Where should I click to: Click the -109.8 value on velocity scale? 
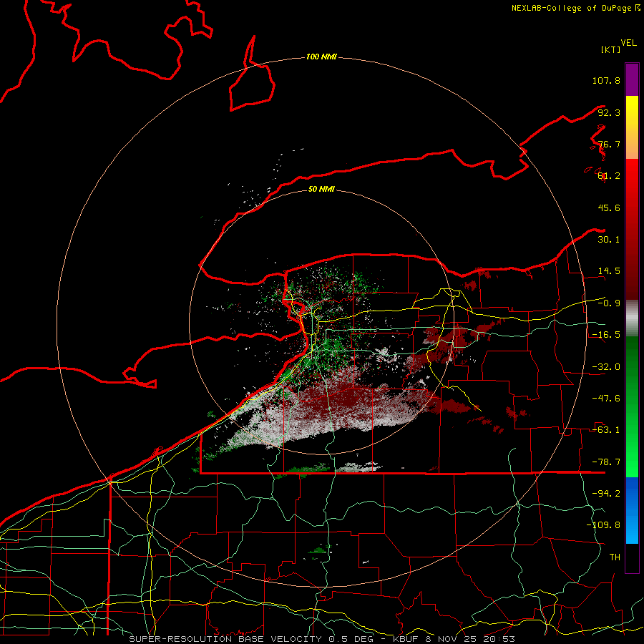click(603, 525)
